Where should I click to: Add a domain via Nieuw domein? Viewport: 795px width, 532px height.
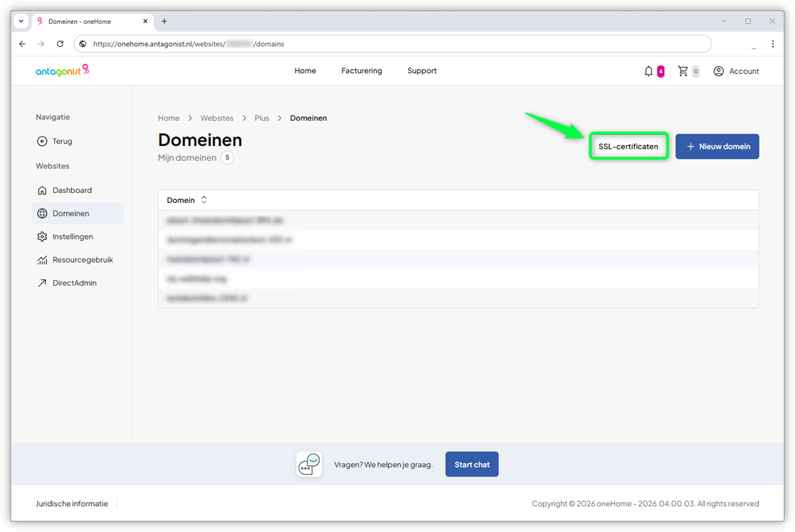tap(717, 146)
